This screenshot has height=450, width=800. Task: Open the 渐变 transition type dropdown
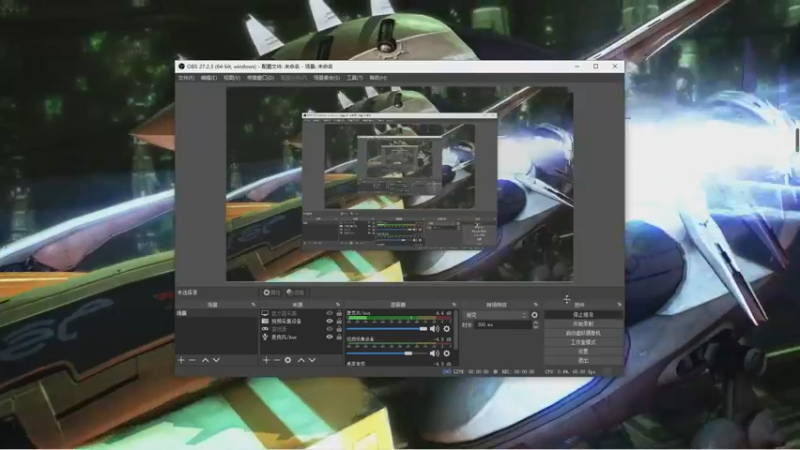click(496, 315)
